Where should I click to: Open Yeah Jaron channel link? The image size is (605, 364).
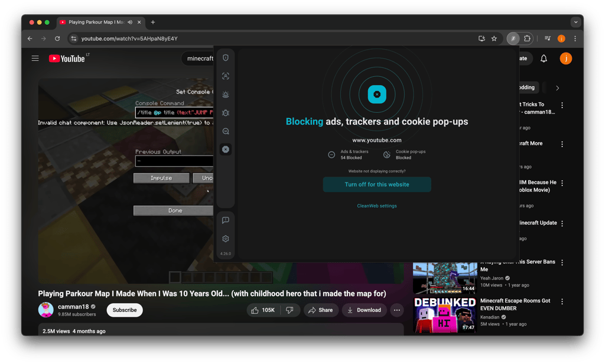tap(492, 278)
